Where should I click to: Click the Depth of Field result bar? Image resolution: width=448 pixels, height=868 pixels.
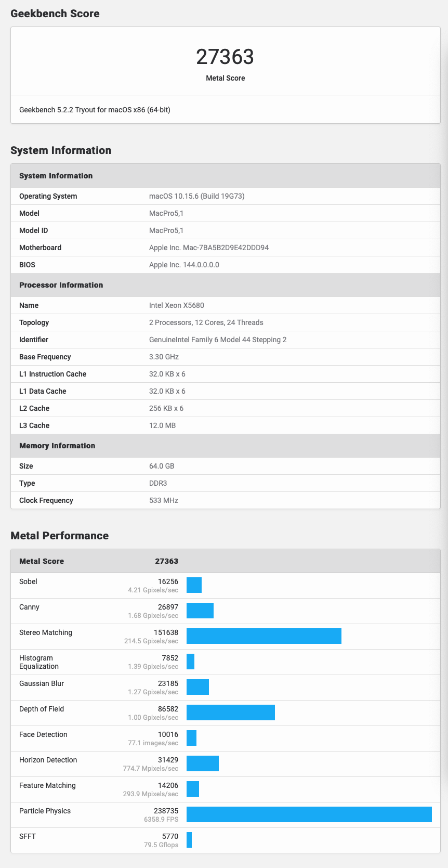point(231,712)
